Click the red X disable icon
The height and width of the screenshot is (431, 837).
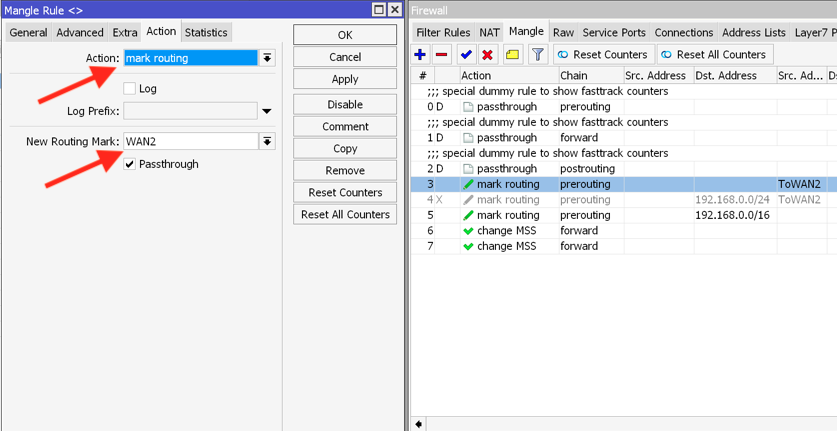point(488,55)
